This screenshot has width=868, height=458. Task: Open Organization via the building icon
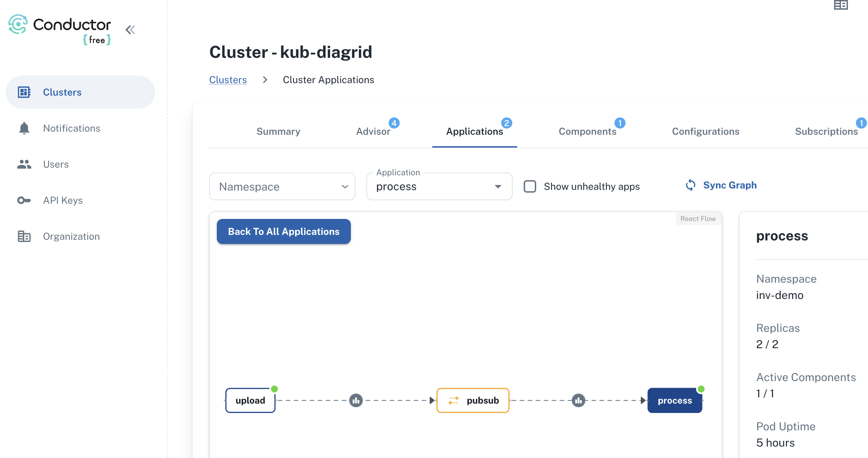tap(24, 236)
